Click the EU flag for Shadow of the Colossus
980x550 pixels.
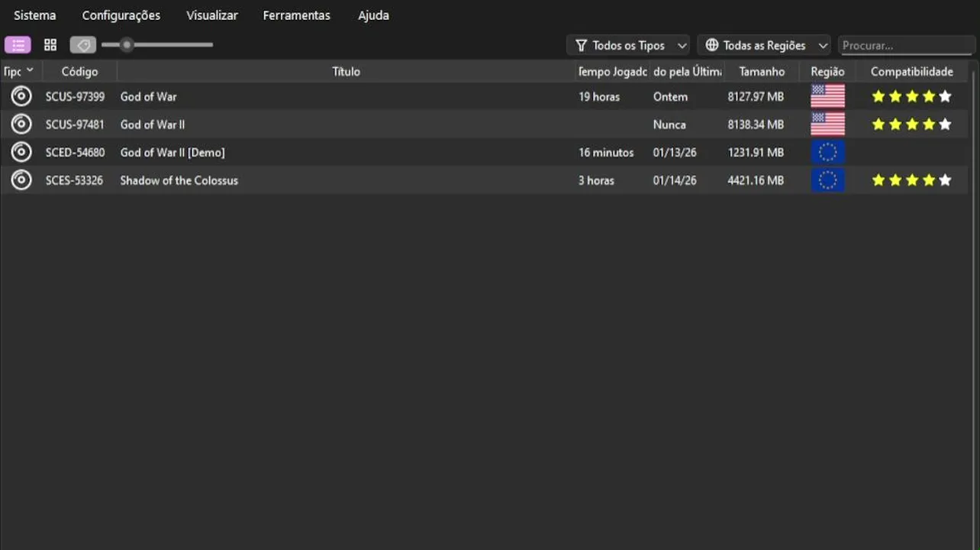click(x=827, y=180)
